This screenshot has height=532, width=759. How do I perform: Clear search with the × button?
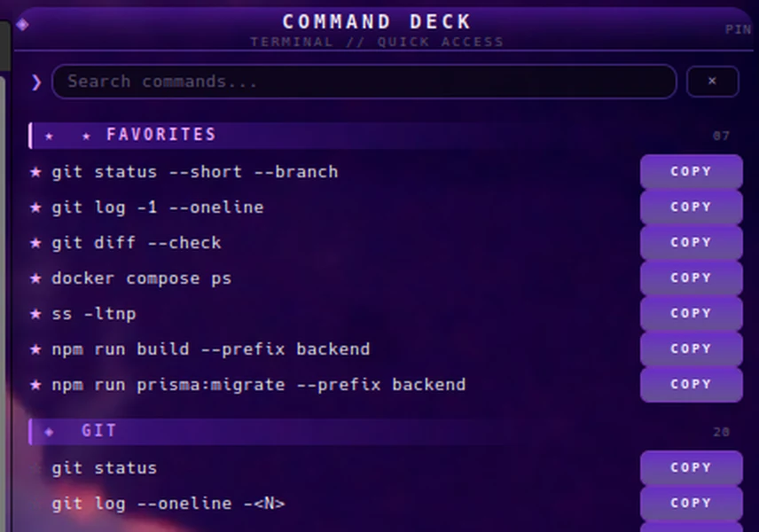pos(712,82)
